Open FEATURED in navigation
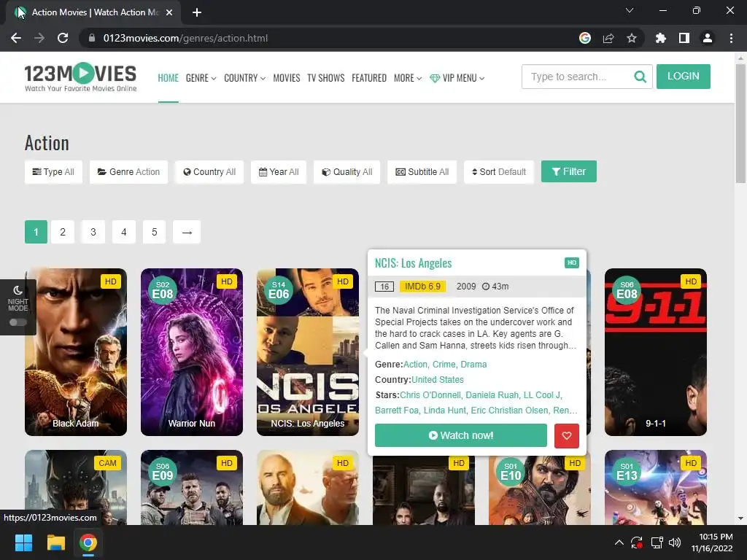The image size is (747, 560). [369, 78]
